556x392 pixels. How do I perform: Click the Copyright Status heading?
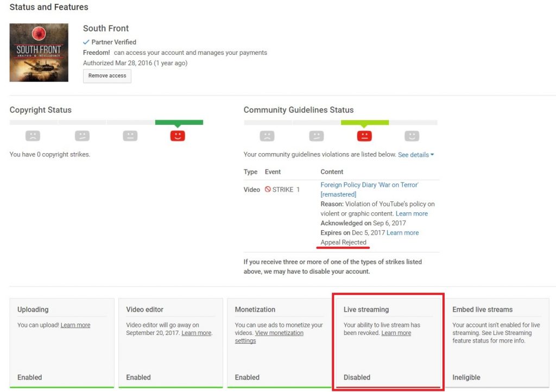point(40,110)
